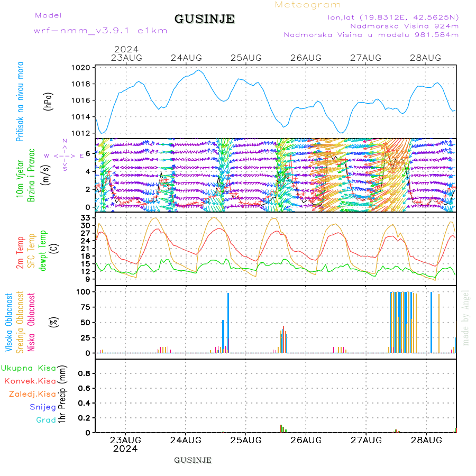
Task: Click the Visoka Oblacnost legend label
Action: 8,322
